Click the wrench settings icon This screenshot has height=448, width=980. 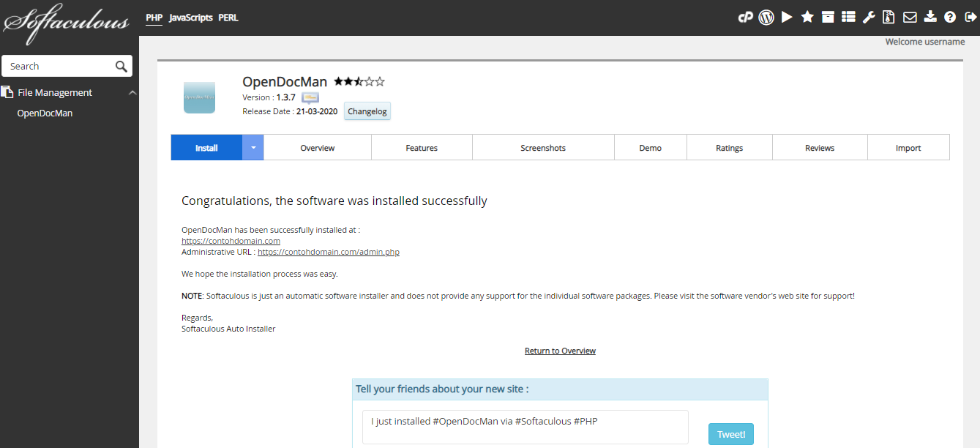click(868, 16)
